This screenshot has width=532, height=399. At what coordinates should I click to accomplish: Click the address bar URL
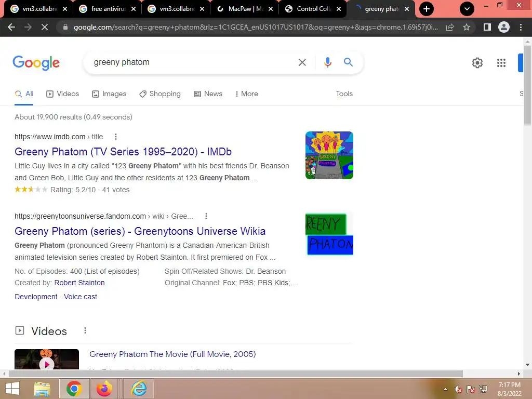pyautogui.click(x=255, y=27)
